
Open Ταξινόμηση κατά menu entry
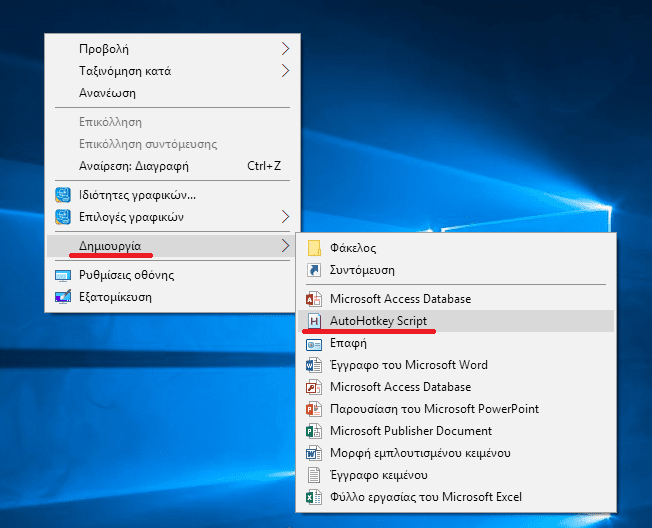coord(173,71)
